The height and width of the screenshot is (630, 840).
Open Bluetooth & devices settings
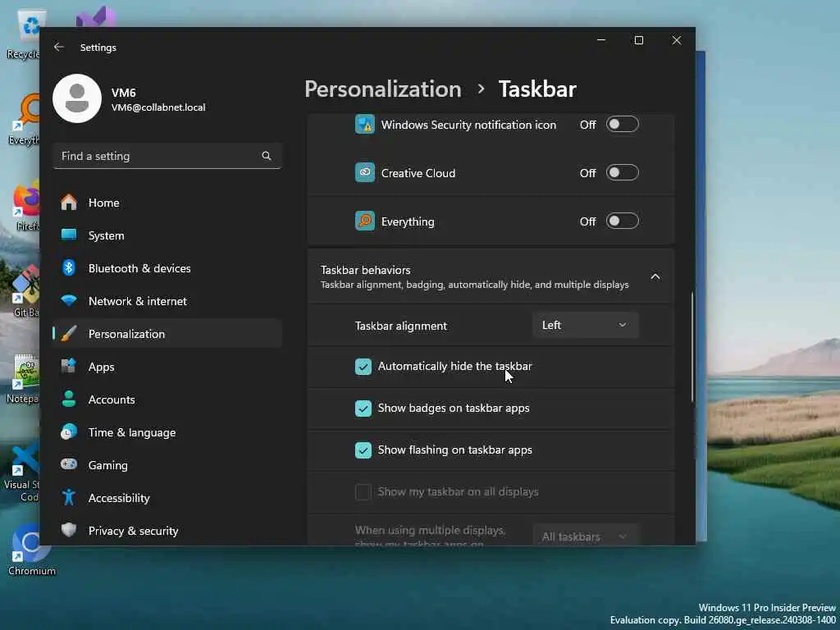click(x=167, y=268)
